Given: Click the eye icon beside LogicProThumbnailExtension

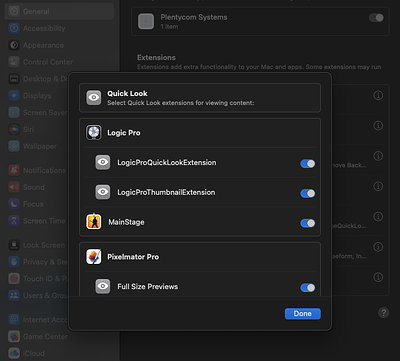Looking at the screenshot, I should point(103,192).
